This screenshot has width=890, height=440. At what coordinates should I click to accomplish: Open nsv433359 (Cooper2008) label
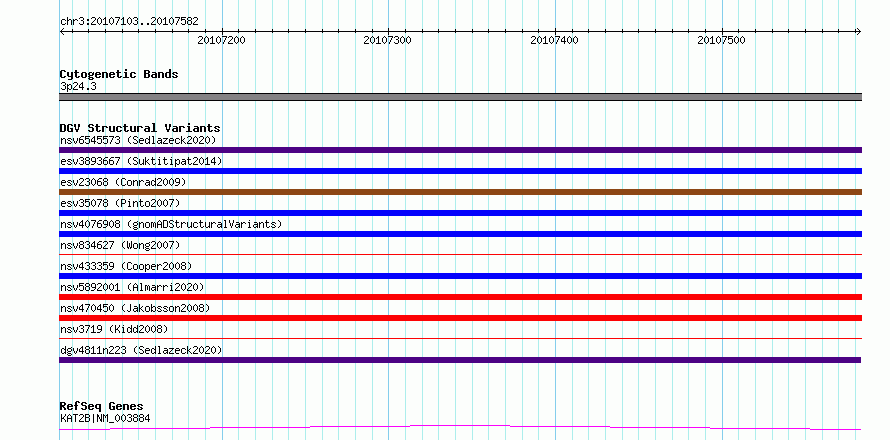click(126, 266)
